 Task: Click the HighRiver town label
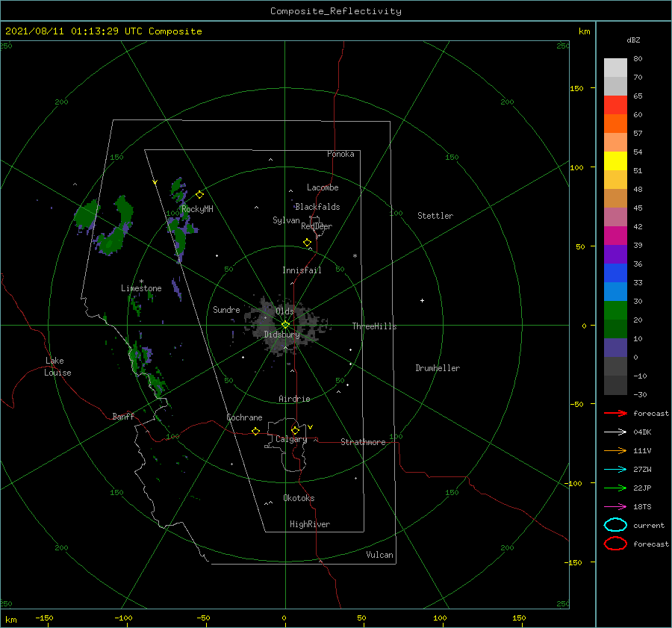pyautogui.click(x=310, y=524)
